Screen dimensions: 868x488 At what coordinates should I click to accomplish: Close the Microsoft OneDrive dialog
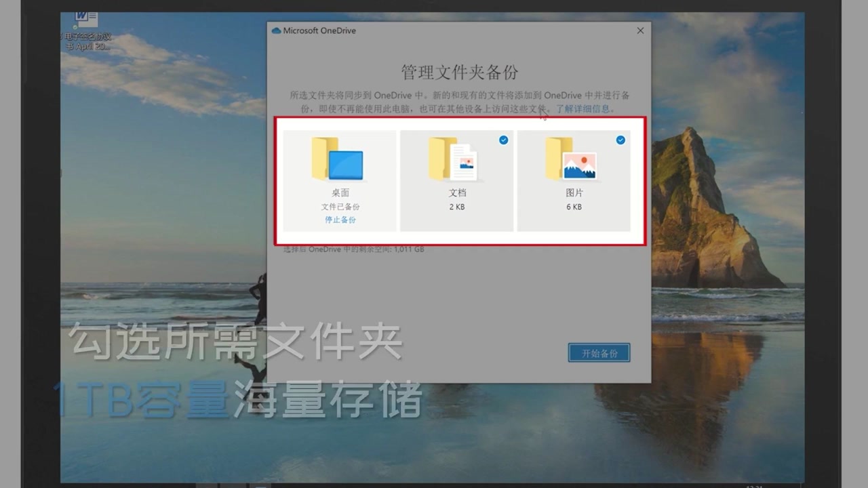point(640,30)
